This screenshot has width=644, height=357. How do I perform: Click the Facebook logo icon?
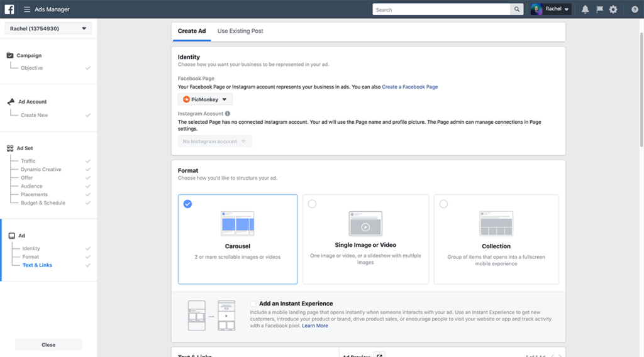click(x=9, y=9)
